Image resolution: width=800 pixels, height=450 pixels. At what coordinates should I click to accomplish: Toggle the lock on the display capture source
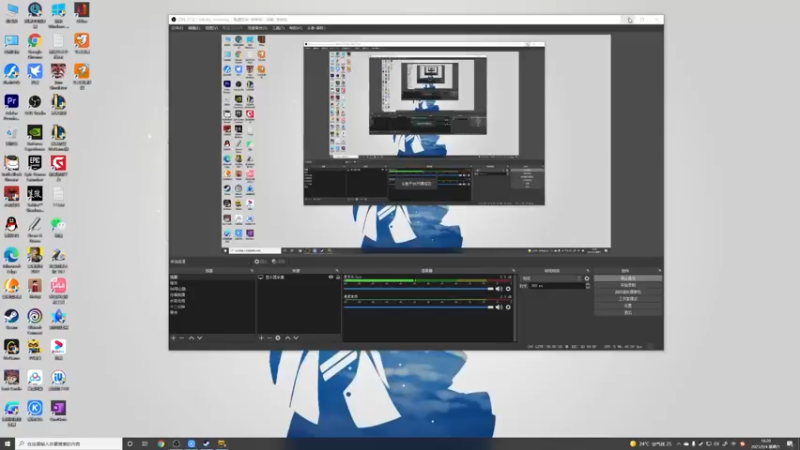point(338,277)
